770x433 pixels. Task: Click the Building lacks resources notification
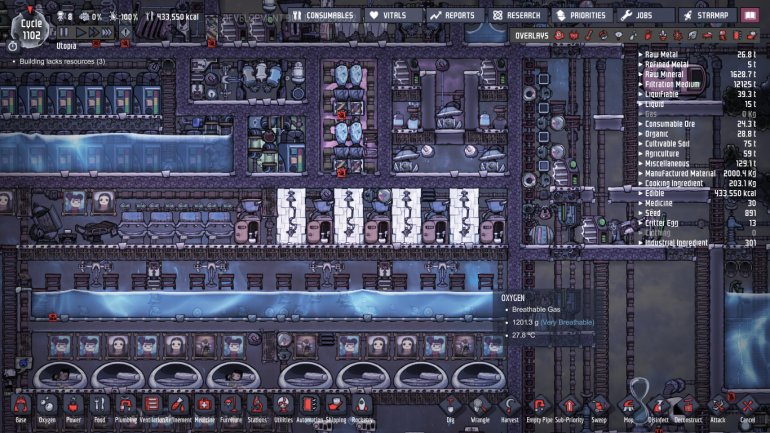pyautogui.click(x=62, y=61)
